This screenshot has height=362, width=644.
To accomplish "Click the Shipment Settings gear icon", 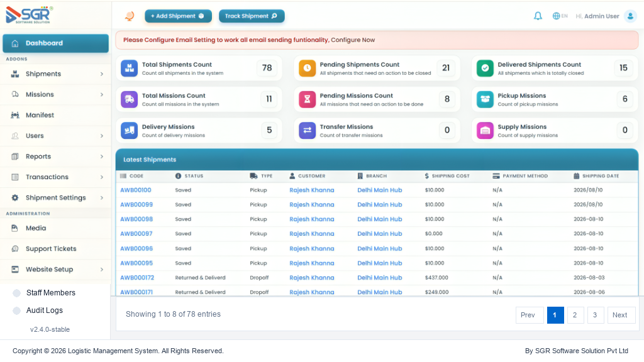I will tap(15, 198).
